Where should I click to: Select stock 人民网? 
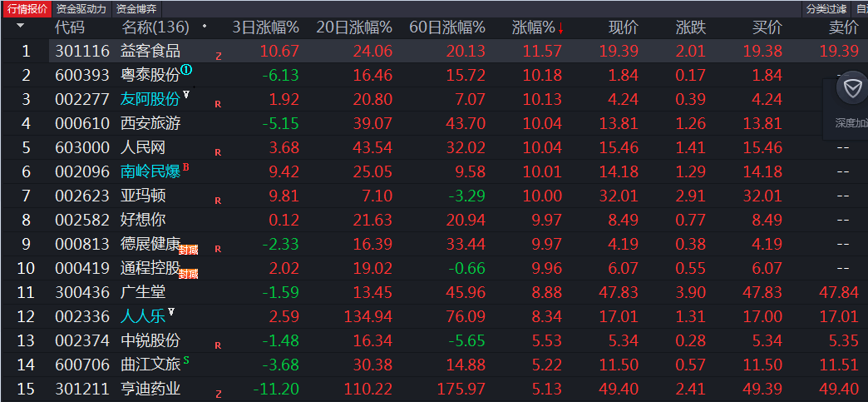tap(143, 147)
